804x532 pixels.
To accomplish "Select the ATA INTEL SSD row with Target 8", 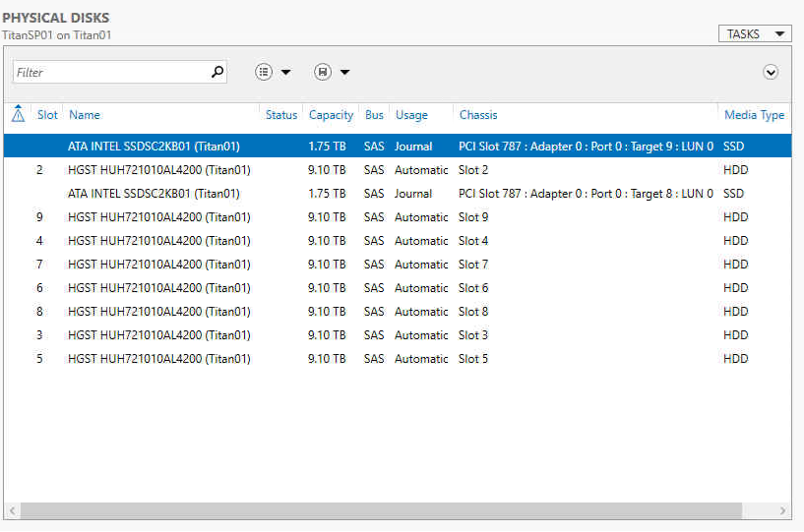I will point(398,193).
